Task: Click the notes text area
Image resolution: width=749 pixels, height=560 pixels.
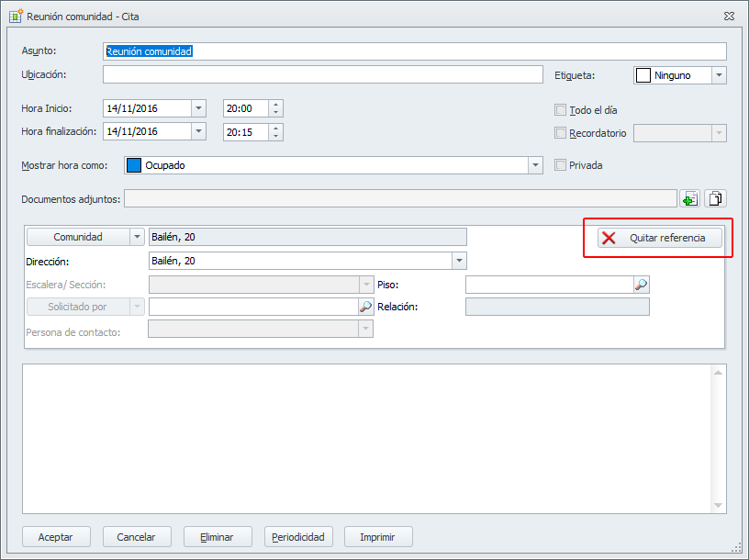Action: (366, 439)
